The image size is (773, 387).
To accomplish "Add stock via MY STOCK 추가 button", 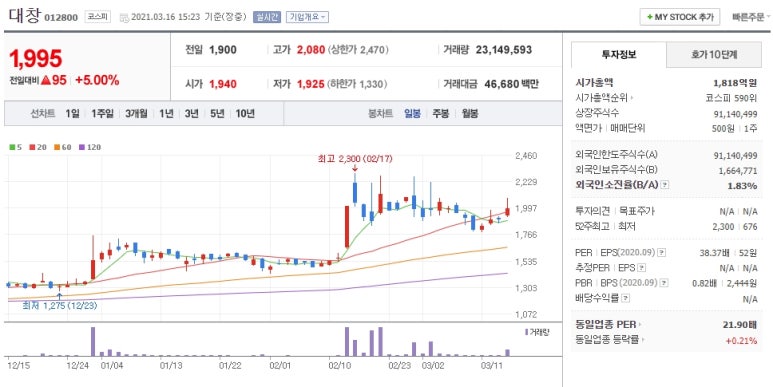I will (680, 17).
